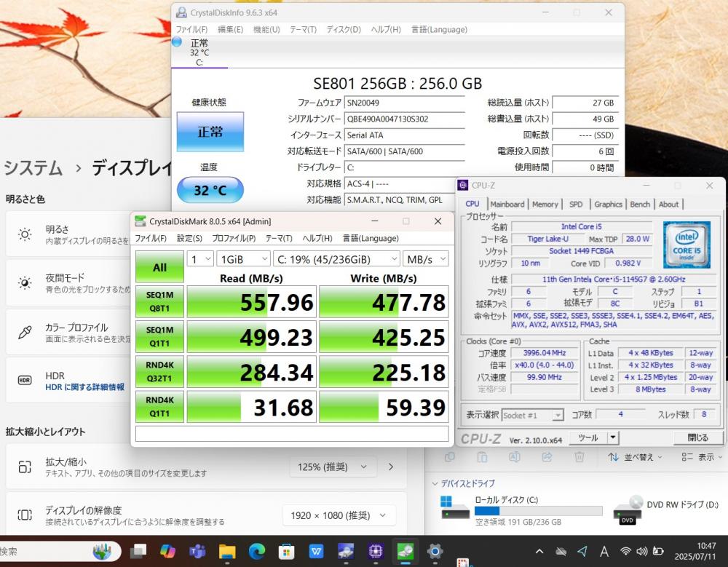Click the copy icon in Explorer toolbar
The height and width of the screenshot is (567, 728).
[x=450, y=457]
